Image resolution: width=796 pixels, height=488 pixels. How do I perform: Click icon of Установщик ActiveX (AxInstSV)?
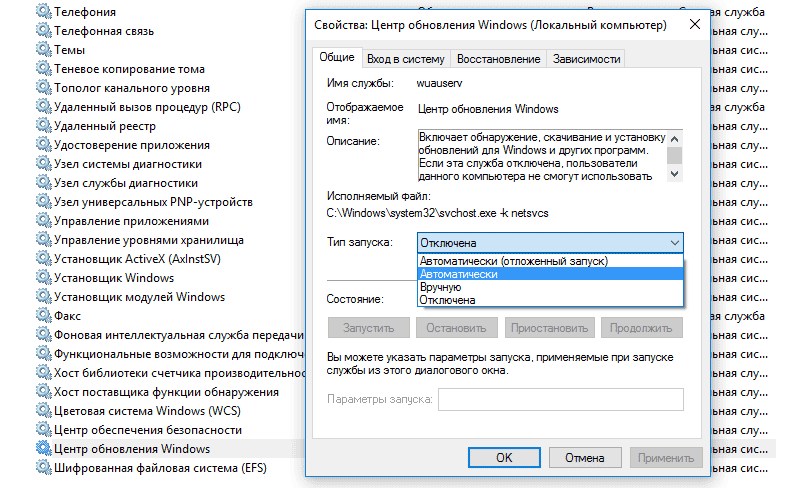click(x=44, y=258)
